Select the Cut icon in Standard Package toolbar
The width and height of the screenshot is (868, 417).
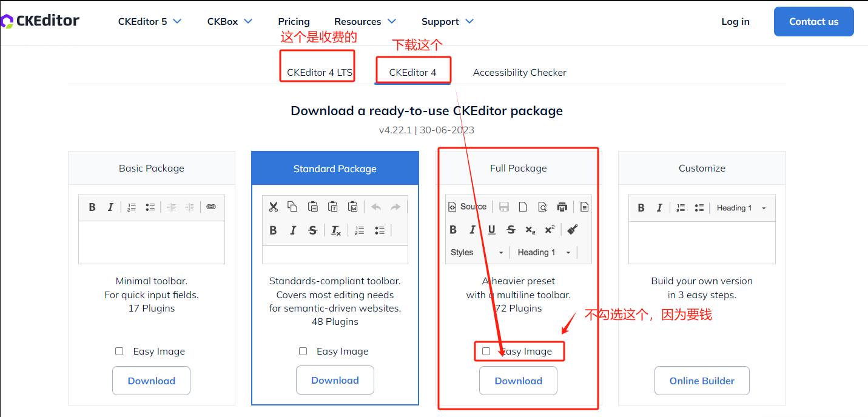click(x=273, y=206)
